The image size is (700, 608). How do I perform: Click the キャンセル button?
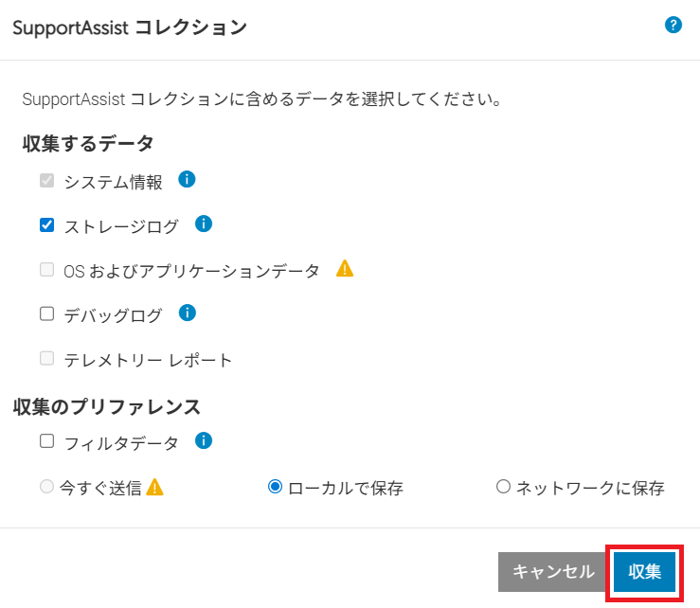pyautogui.click(x=553, y=572)
